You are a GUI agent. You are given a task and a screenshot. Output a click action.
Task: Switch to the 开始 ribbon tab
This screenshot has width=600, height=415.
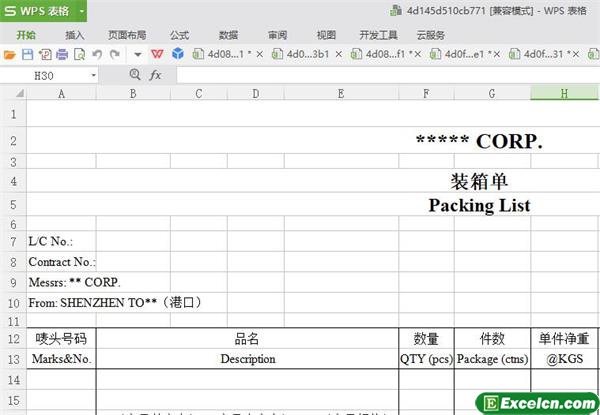point(26,36)
